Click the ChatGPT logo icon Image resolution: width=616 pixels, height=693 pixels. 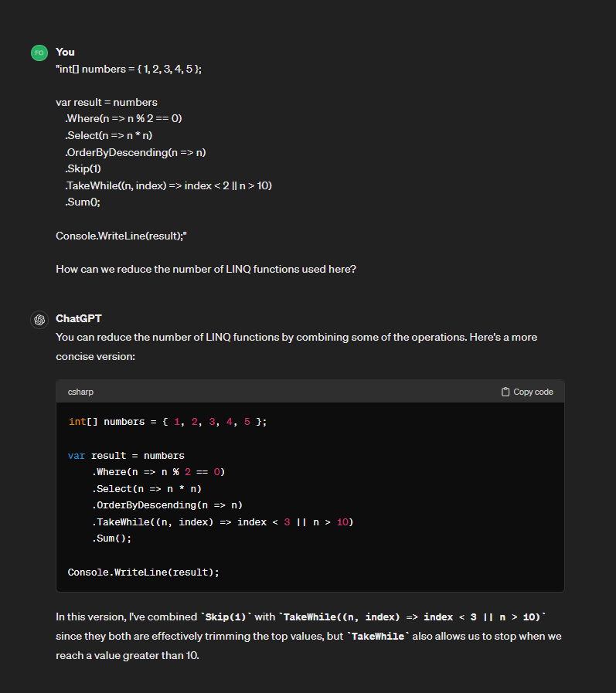coord(39,319)
